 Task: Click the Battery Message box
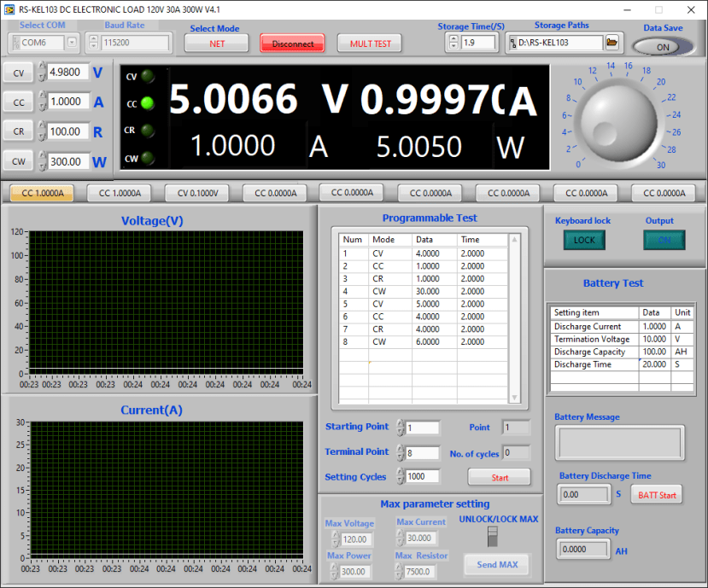click(619, 443)
